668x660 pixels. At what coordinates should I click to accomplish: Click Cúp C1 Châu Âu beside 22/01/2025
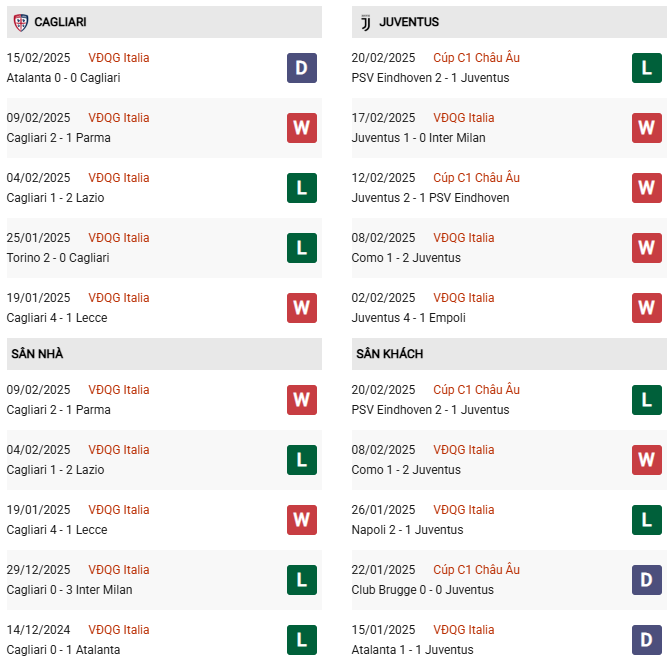click(x=476, y=570)
